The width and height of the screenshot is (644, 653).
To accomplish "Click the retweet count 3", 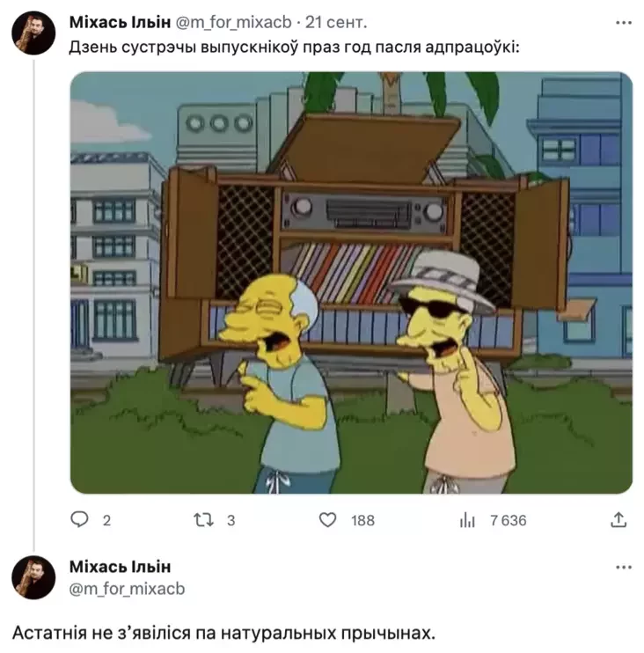I will (x=231, y=521).
